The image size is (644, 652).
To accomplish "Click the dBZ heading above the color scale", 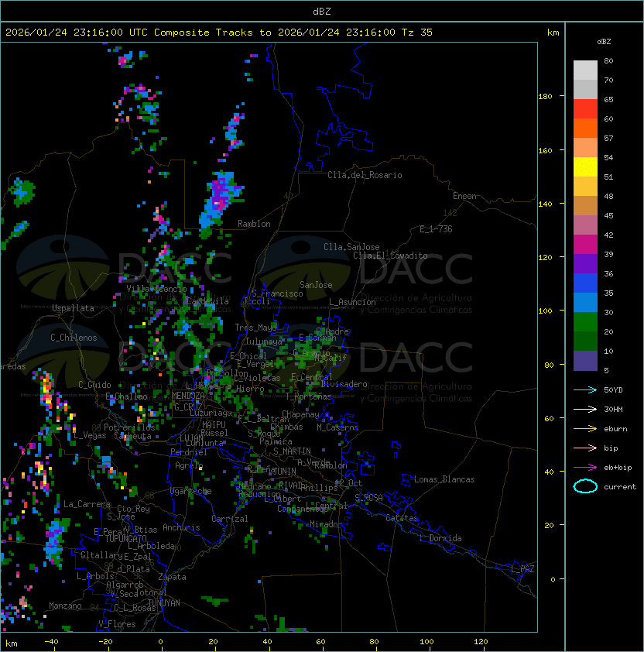I will (604, 42).
